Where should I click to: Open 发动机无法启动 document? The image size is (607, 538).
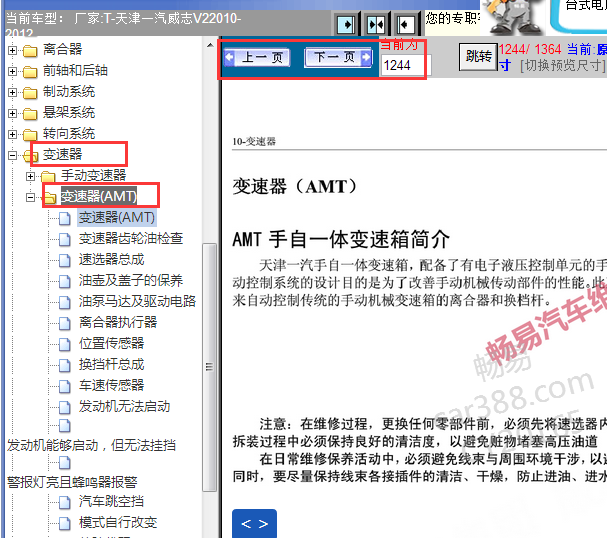(x=125, y=406)
